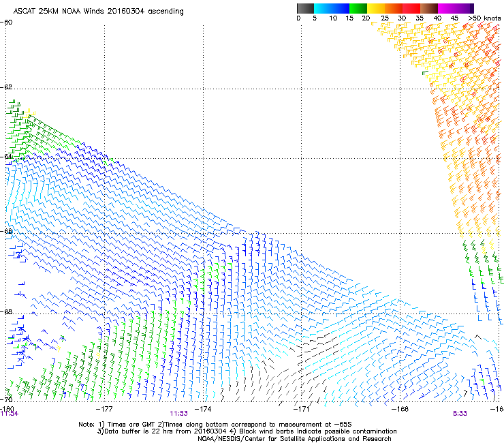
Task: Click the green 15-20 knots color swatch
Action: point(358,9)
